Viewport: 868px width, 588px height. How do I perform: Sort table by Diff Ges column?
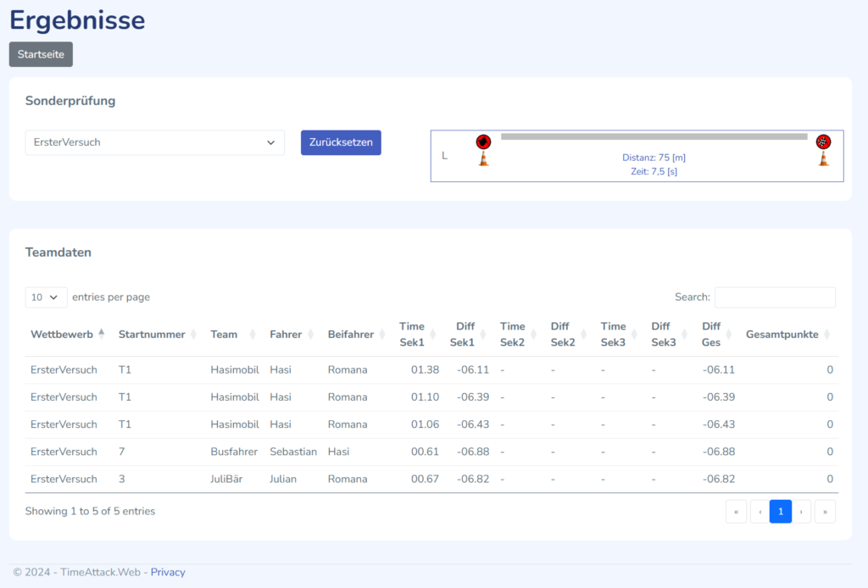717,334
